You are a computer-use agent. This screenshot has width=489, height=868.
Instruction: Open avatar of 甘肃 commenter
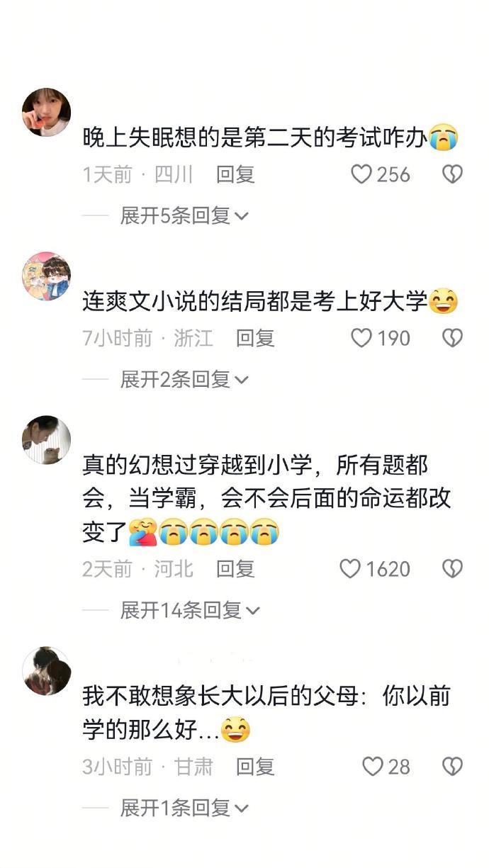click(47, 671)
